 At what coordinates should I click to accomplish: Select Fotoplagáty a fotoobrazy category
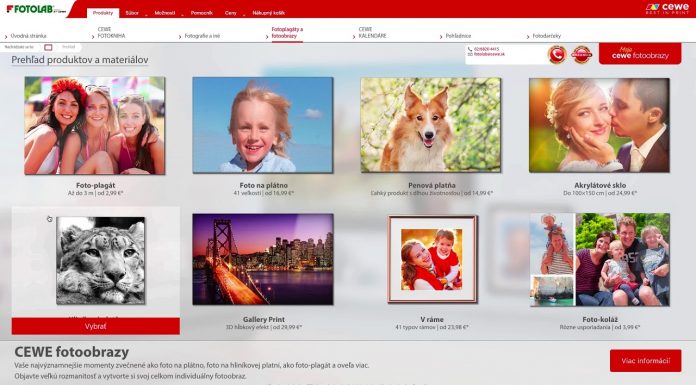click(287, 32)
